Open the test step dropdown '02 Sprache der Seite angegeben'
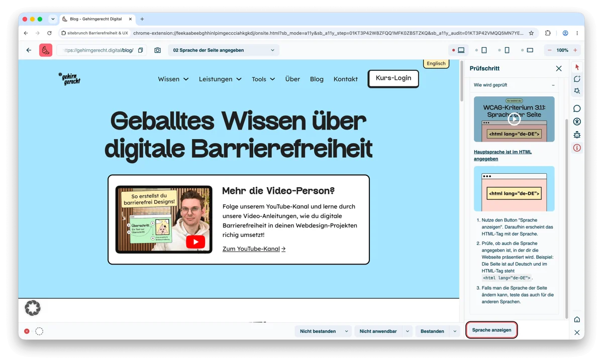This screenshot has width=603, height=364. pos(224,50)
